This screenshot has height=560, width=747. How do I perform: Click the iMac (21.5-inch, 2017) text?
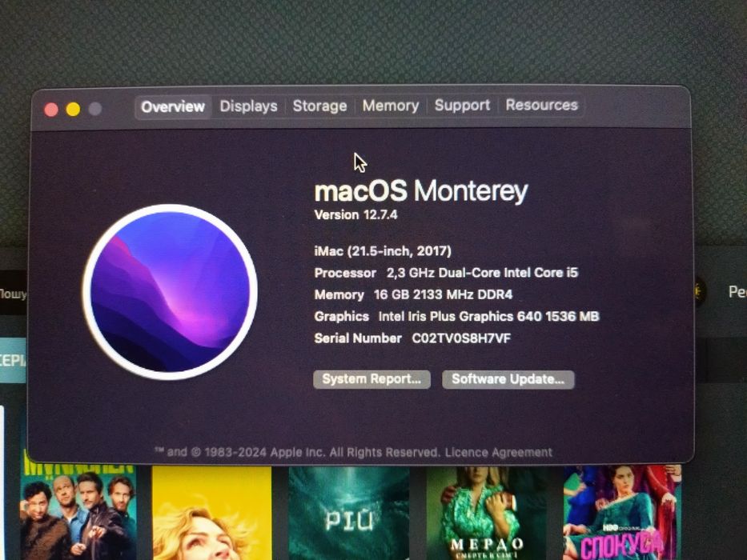[383, 251]
